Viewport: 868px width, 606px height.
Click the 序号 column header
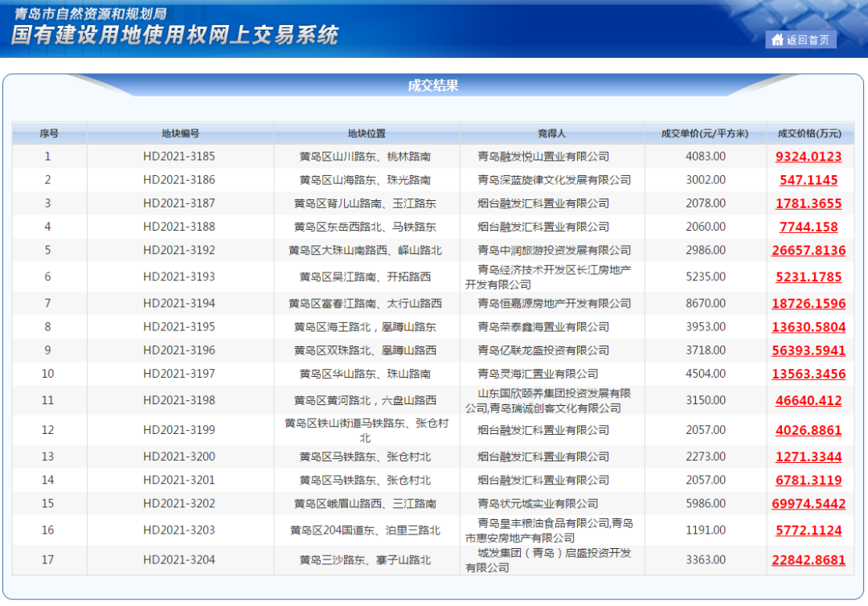[49, 133]
